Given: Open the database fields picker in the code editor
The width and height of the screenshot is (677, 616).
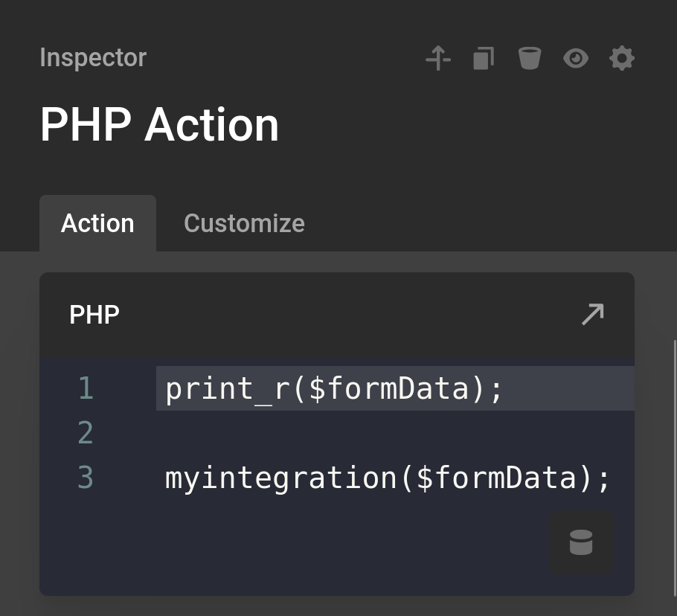Looking at the screenshot, I should [580, 542].
